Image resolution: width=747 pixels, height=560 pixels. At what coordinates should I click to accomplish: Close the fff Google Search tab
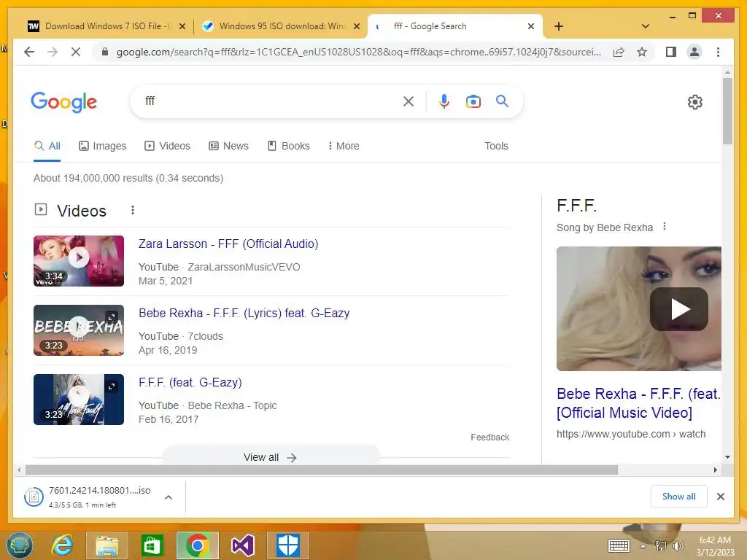[x=531, y=26]
